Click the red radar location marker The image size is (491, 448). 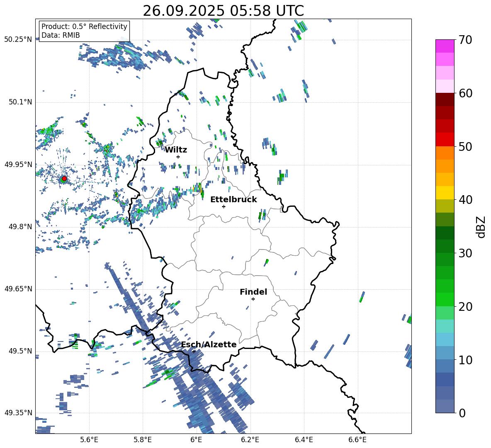(x=64, y=179)
